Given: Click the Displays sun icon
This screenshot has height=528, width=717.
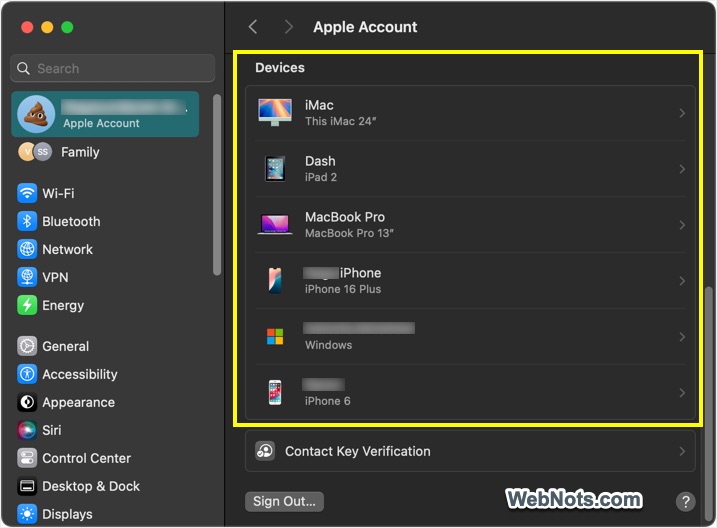Looking at the screenshot, I should click(x=27, y=514).
